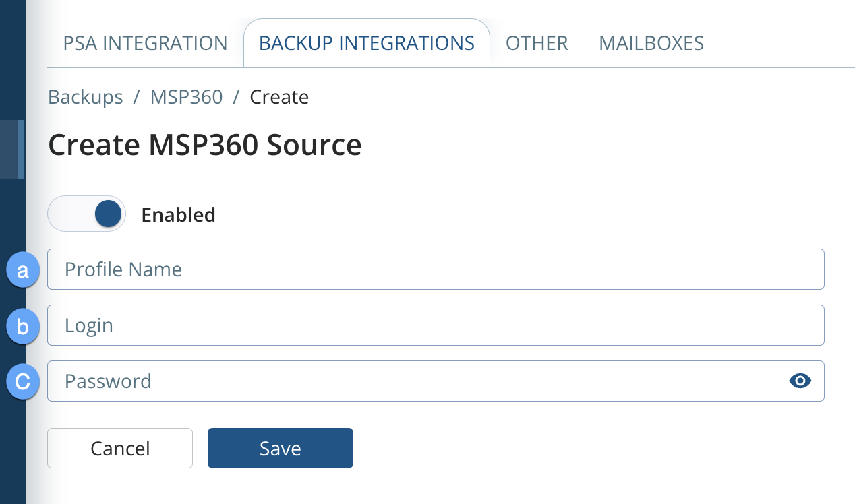The height and width of the screenshot is (504, 855).
Task: Show the password using the eye icon
Action: click(800, 381)
